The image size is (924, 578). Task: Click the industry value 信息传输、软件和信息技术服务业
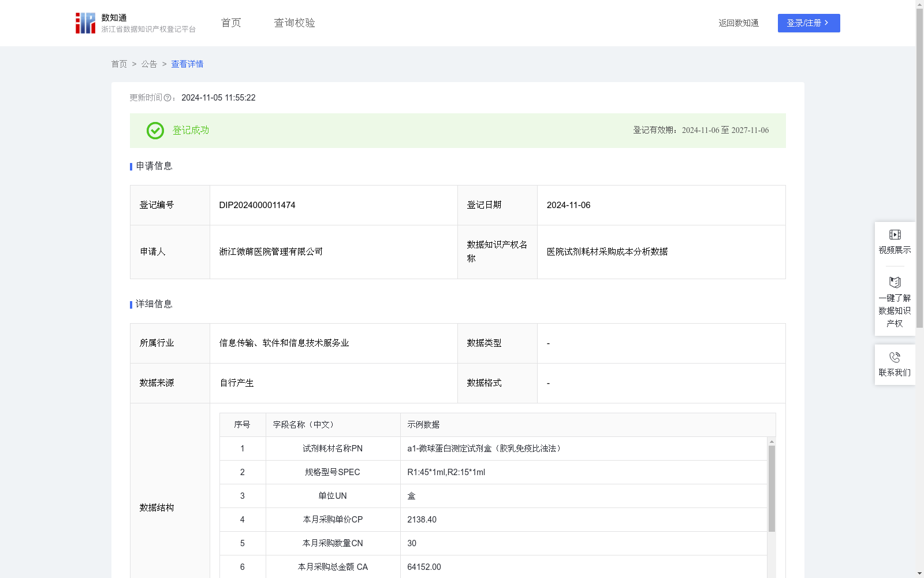(x=284, y=343)
